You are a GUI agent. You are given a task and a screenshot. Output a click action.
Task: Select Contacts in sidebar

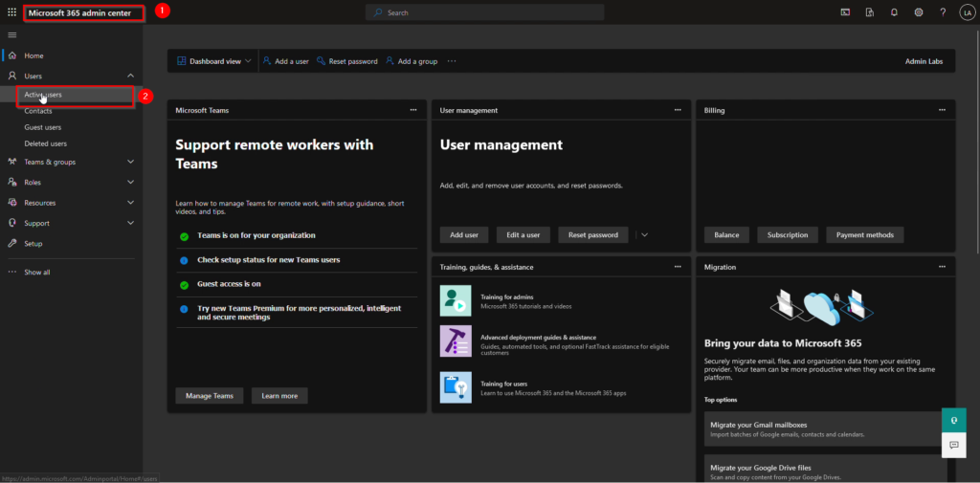[38, 111]
